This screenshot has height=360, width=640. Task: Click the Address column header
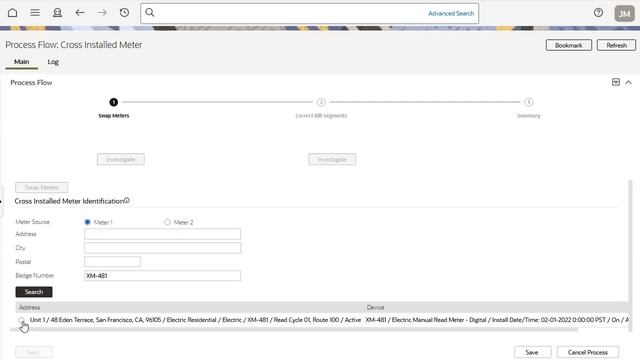tap(29, 307)
